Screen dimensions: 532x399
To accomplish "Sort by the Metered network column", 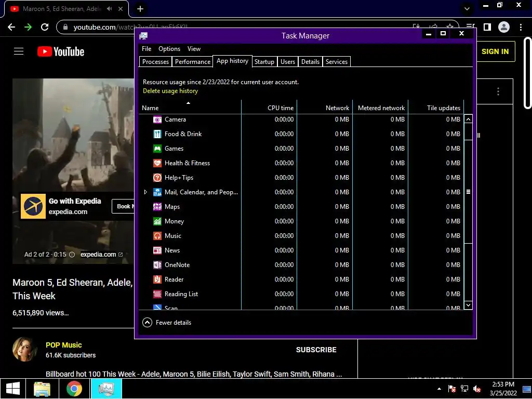I will click(x=380, y=108).
